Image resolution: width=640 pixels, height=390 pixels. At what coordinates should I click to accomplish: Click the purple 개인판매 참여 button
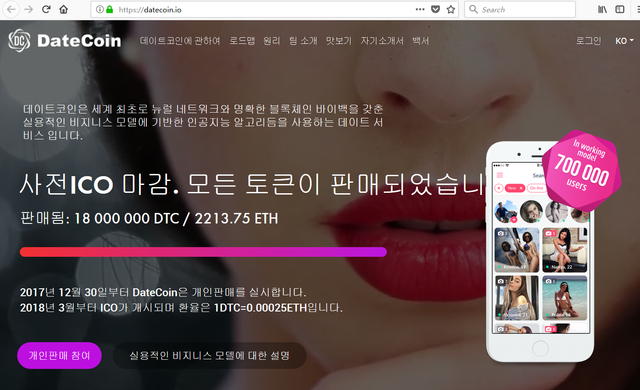pyautogui.click(x=60, y=355)
